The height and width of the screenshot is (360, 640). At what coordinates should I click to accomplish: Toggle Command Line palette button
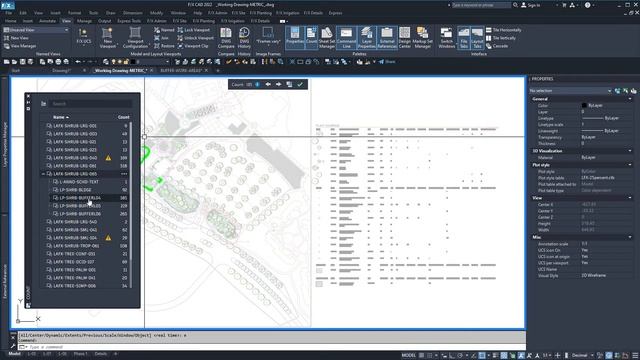346,38
